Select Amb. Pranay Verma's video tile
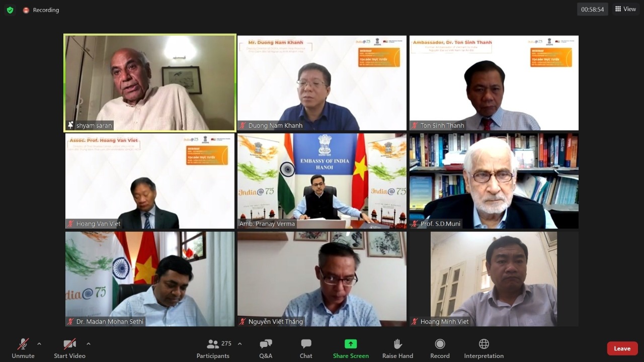The width and height of the screenshot is (644, 362). (322, 181)
